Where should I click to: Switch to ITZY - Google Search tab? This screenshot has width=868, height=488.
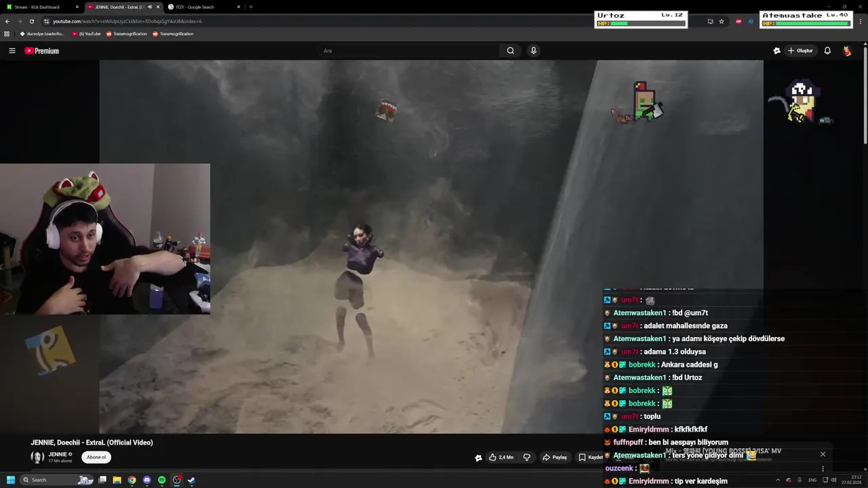pyautogui.click(x=203, y=7)
